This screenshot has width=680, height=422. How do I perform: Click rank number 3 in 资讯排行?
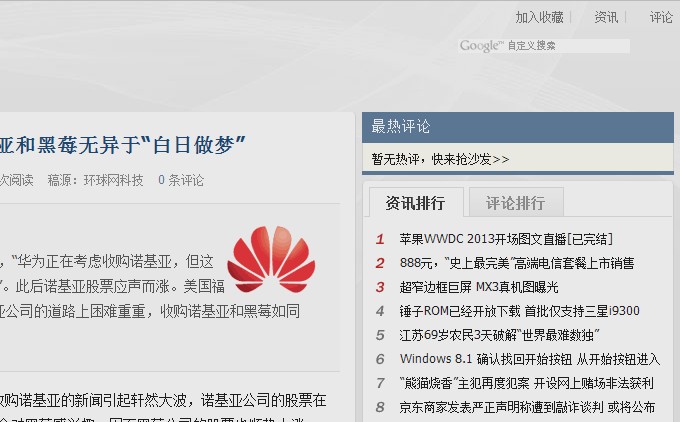(380, 287)
